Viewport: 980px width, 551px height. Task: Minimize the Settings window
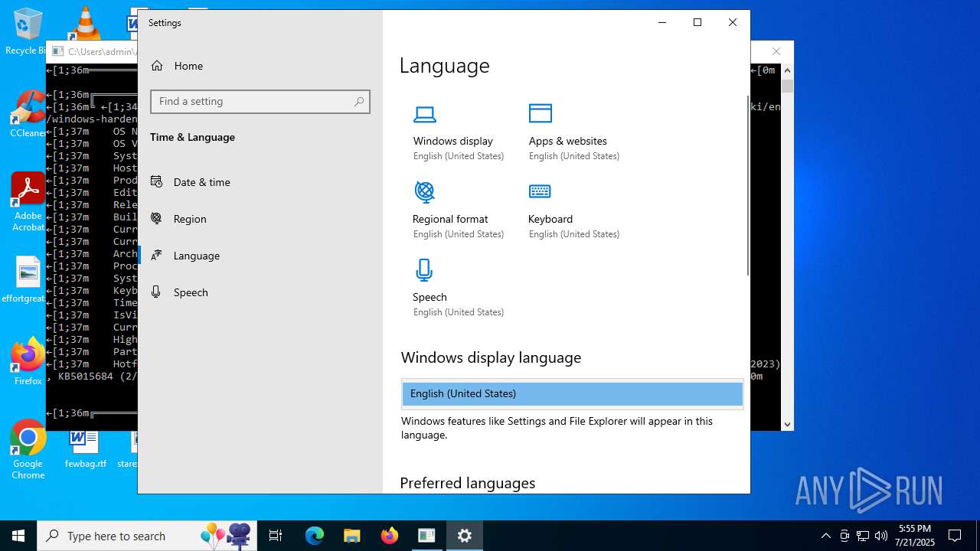662,23
